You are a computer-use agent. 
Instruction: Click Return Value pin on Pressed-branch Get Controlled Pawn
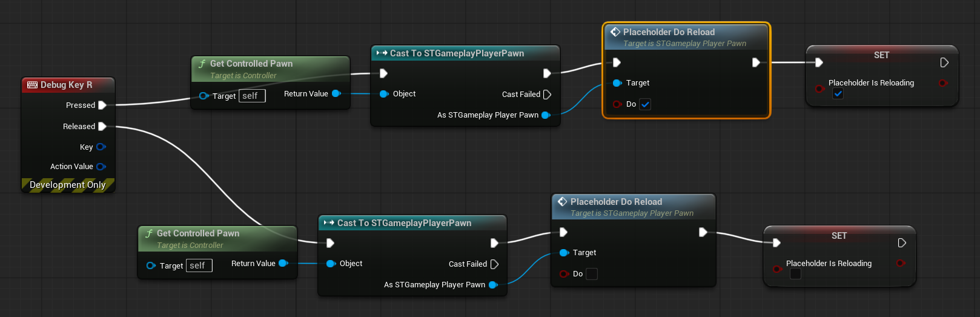(336, 94)
